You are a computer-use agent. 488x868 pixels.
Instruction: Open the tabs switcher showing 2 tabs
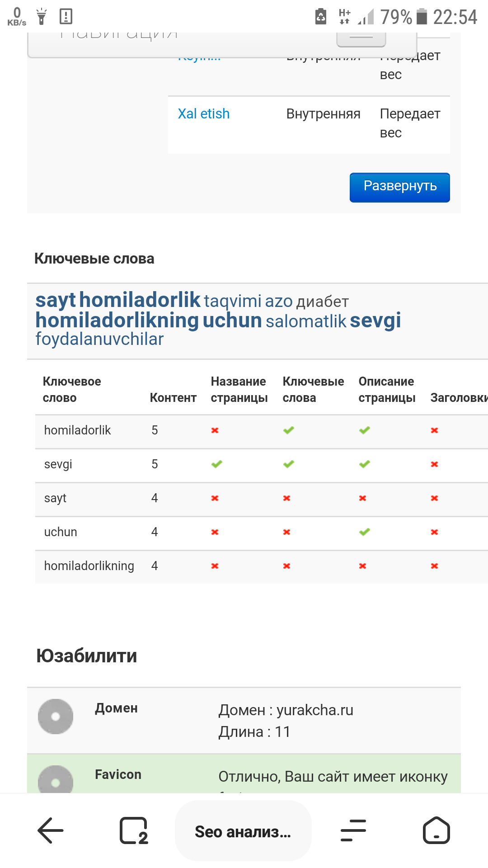click(134, 830)
